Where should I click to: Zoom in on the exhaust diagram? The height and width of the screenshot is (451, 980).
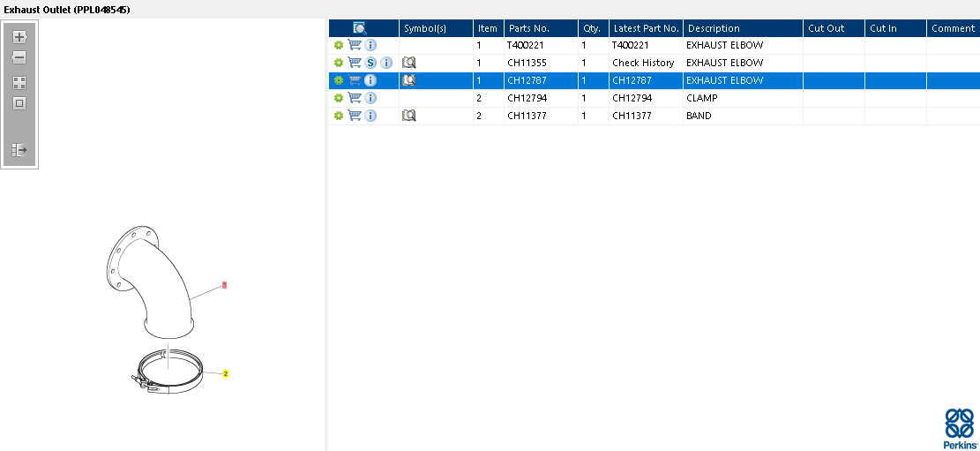pos(19,37)
